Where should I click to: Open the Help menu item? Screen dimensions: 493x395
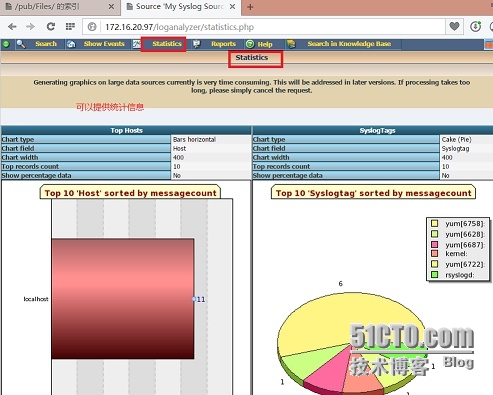(265, 44)
